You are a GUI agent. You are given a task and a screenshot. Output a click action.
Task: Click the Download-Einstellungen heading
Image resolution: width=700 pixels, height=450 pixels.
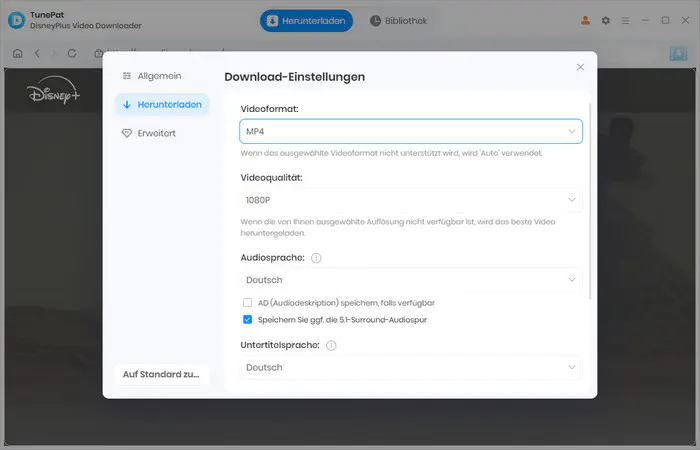(x=295, y=77)
